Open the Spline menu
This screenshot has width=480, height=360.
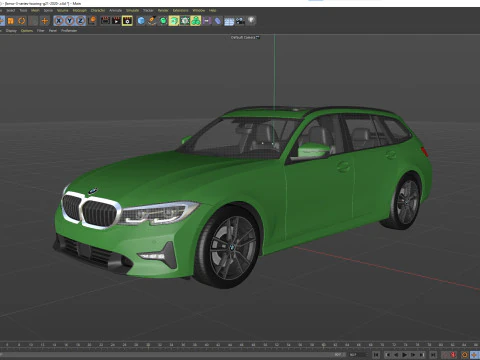[48, 10]
